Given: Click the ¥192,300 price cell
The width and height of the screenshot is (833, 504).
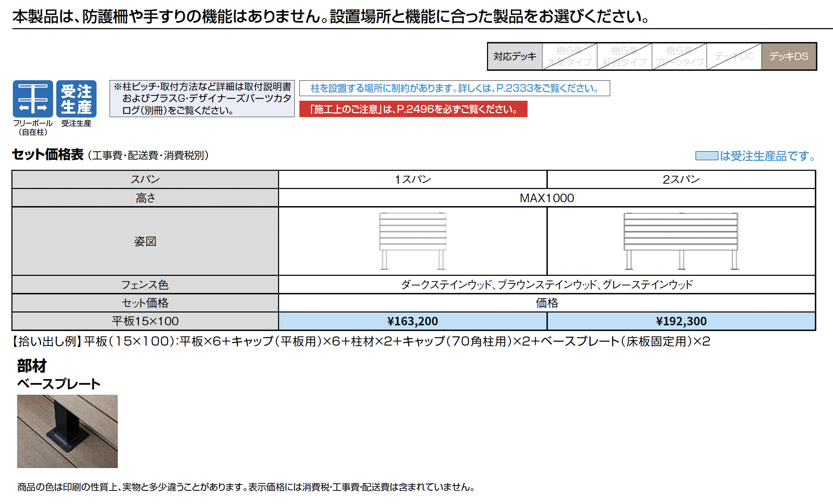Looking at the screenshot, I should [x=681, y=321].
